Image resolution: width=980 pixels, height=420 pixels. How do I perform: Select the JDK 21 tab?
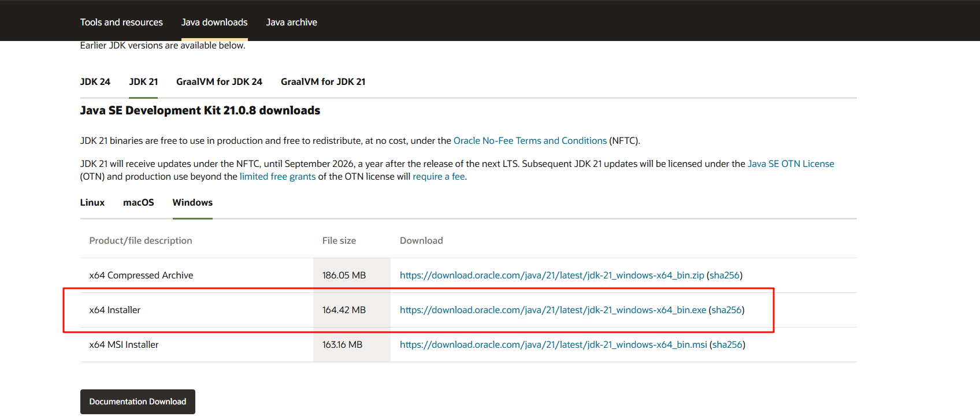tap(143, 81)
